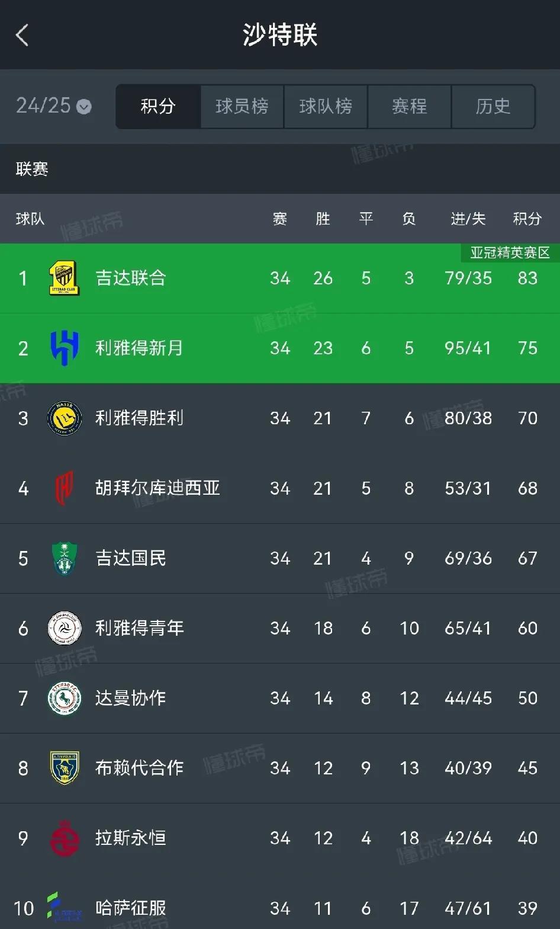The width and height of the screenshot is (560, 929).
Task: Click the 积分 column header
Action: coord(527,219)
